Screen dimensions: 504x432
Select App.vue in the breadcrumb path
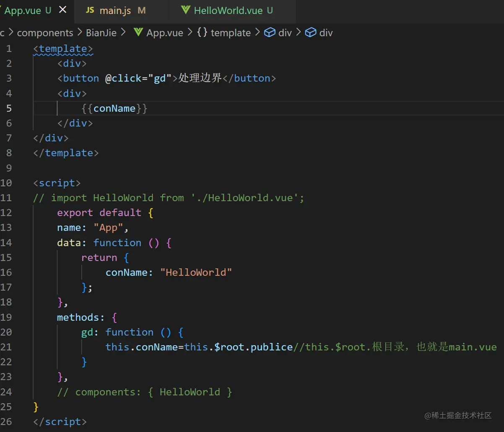coord(165,33)
